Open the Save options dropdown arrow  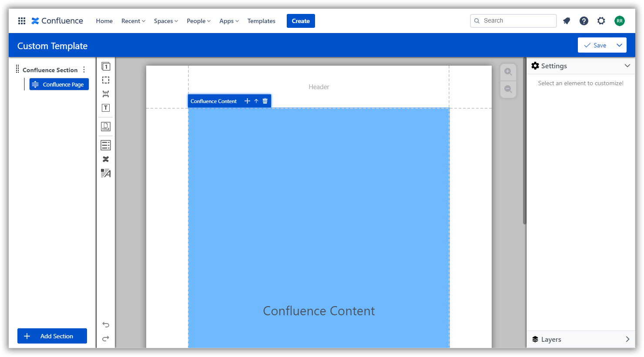[619, 45]
